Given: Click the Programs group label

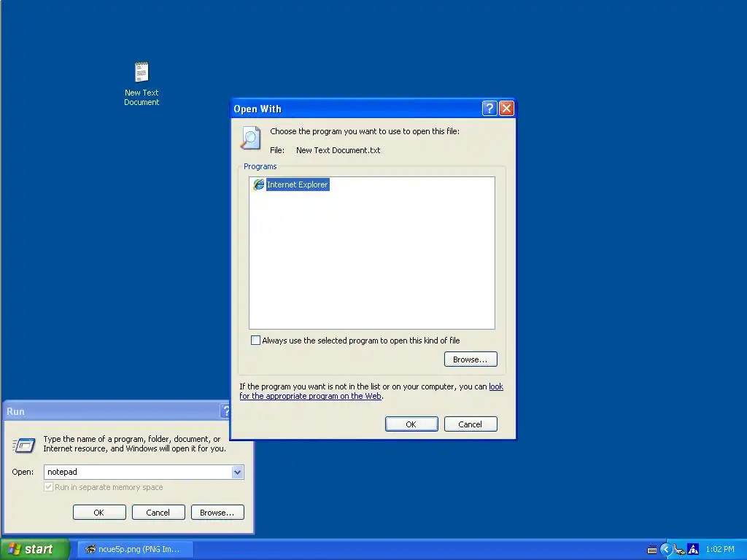Looking at the screenshot, I should pyautogui.click(x=260, y=166).
